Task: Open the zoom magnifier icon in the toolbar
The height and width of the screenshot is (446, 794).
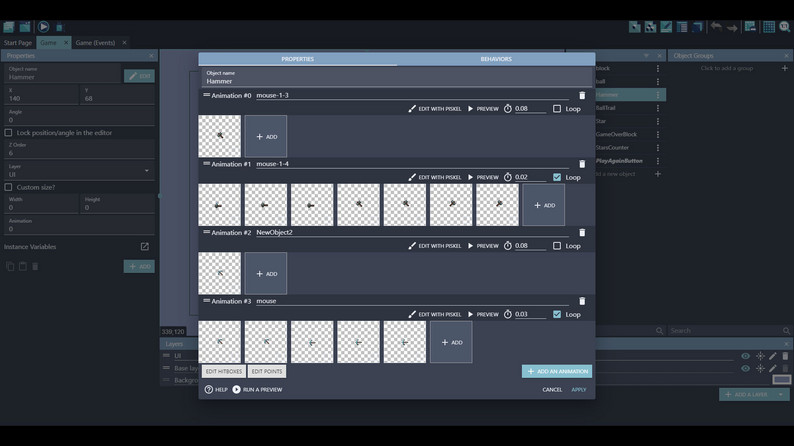Action: click(x=784, y=27)
